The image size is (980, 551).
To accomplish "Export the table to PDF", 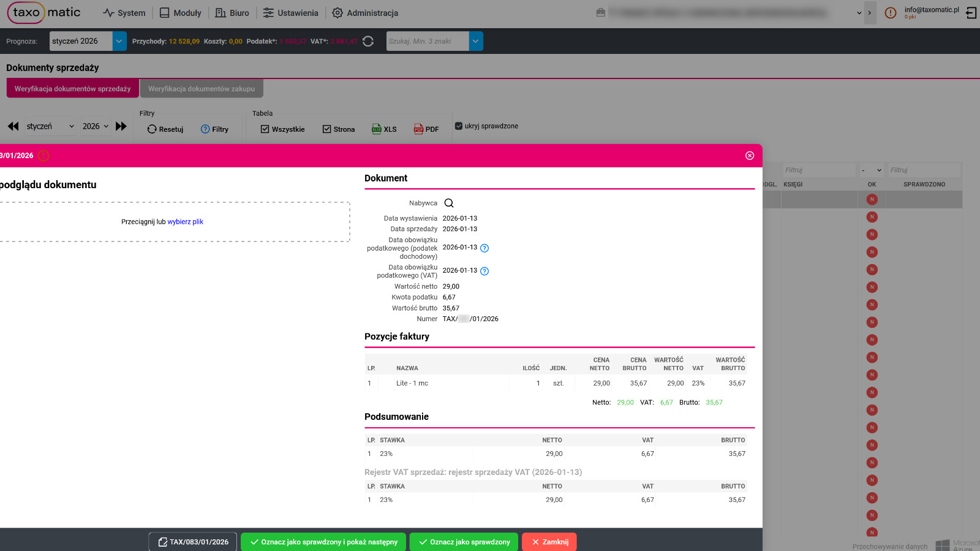I will (x=426, y=129).
